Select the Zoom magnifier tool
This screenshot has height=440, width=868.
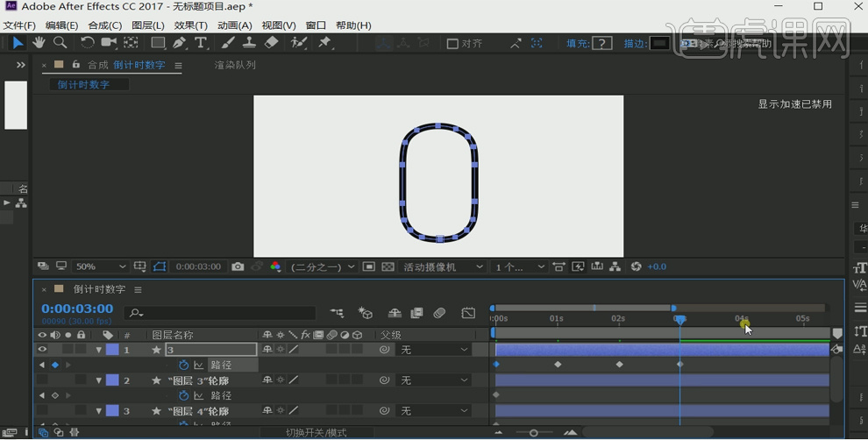[60, 43]
